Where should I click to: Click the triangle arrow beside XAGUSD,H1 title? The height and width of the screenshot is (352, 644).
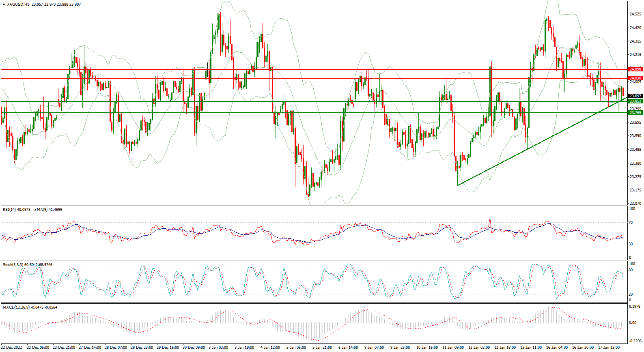4,4
